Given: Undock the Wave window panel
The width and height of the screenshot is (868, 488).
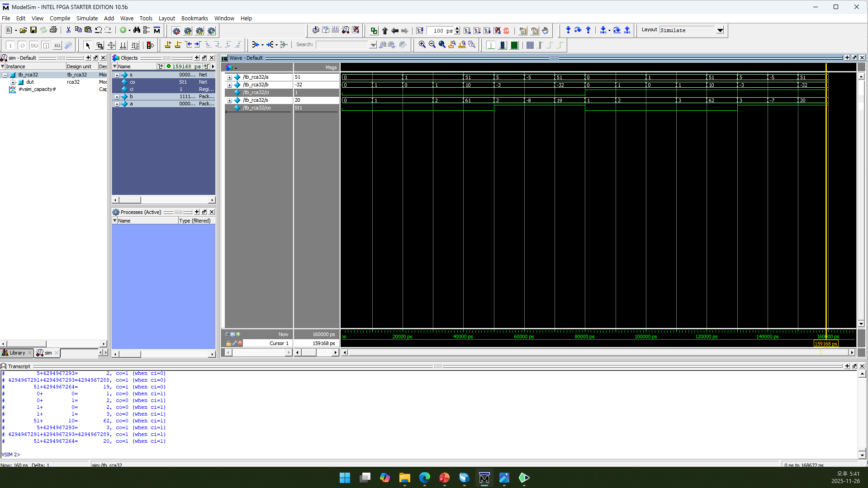Looking at the screenshot, I should point(854,58).
